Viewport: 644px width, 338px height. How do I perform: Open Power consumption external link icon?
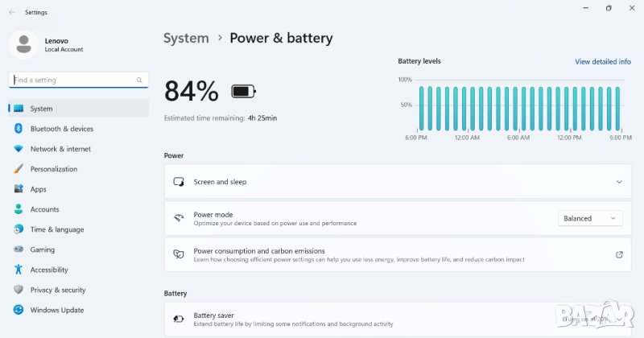click(x=619, y=254)
